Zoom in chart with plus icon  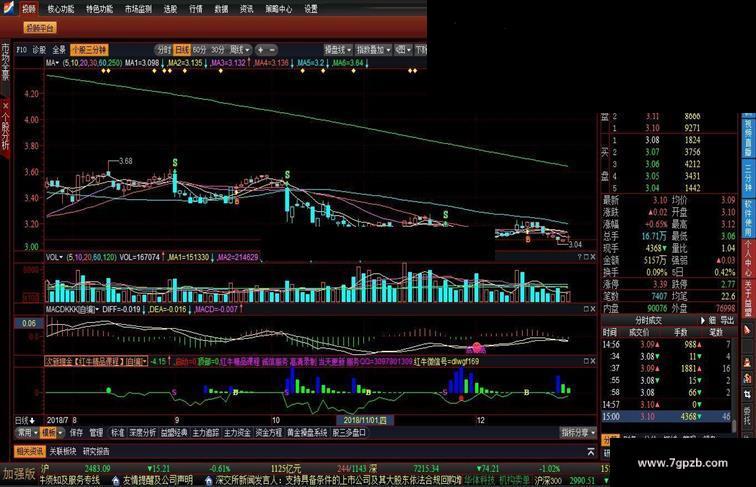[260, 50]
